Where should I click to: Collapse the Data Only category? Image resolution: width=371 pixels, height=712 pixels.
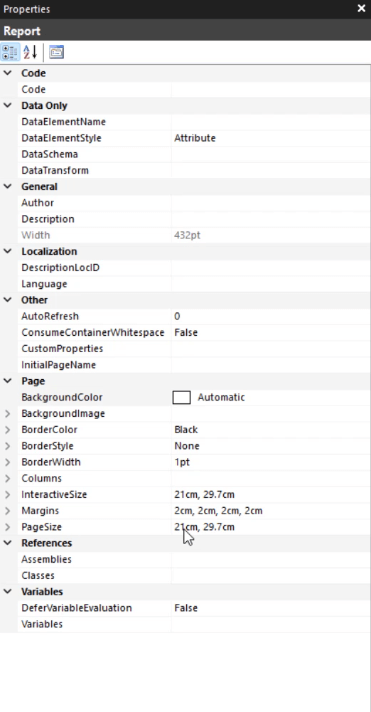pos(8,105)
